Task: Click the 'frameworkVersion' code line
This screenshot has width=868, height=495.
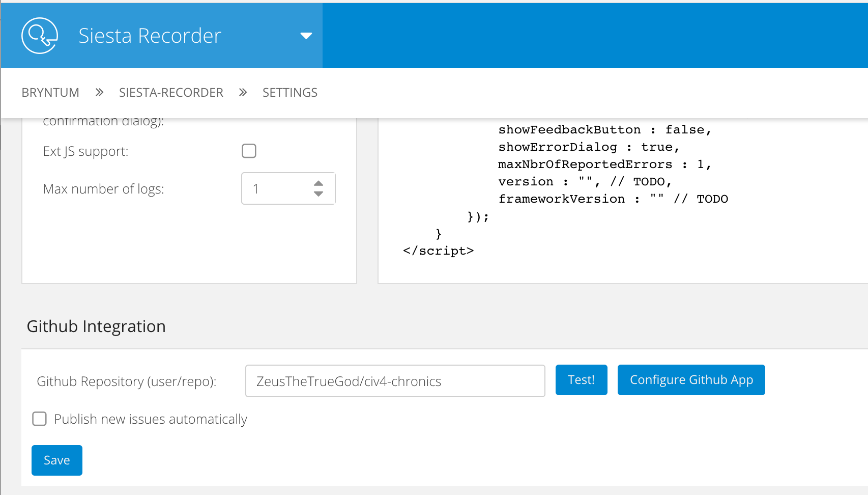Action: [613, 199]
